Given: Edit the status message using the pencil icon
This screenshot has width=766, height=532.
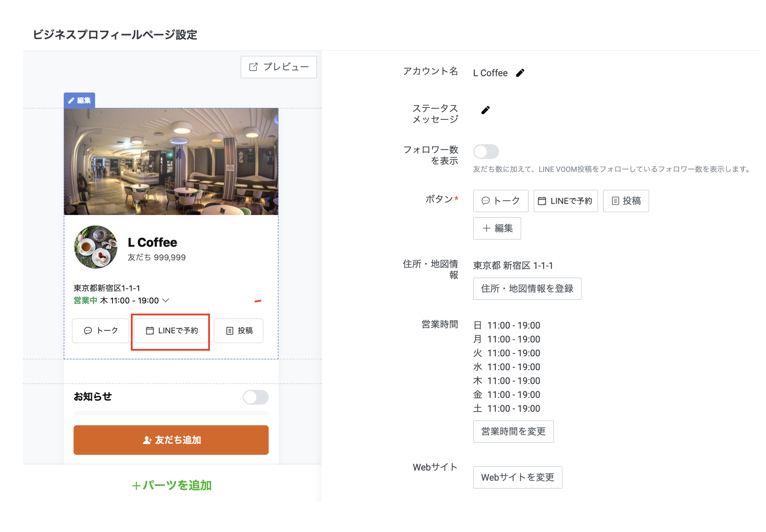Looking at the screenshot, I should [x=485, y=110].
